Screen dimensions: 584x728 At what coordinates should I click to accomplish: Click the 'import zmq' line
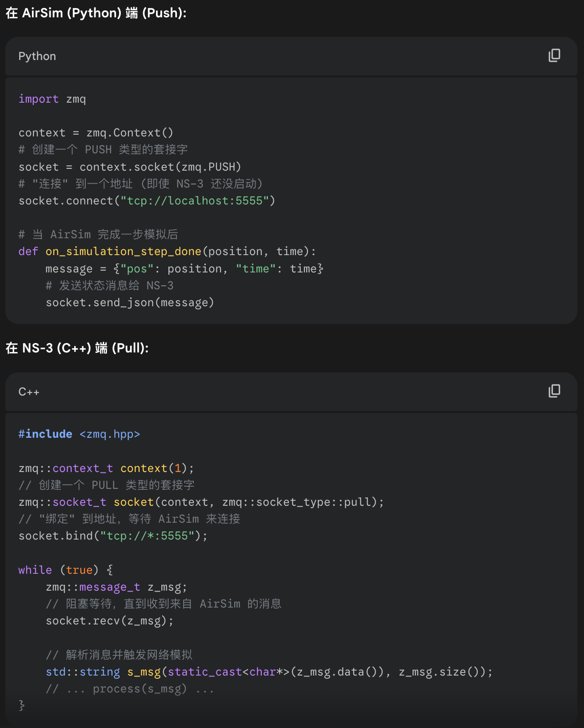click(x=52, y=99)
